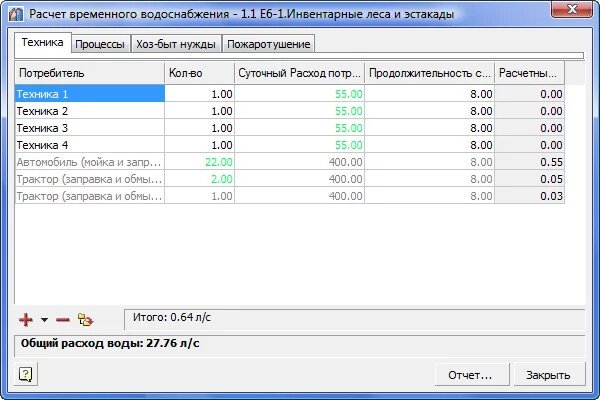The width and height of the screenshot is (600, 400).
Task: Click the red plus add-consumer icon
Action: 26,320
